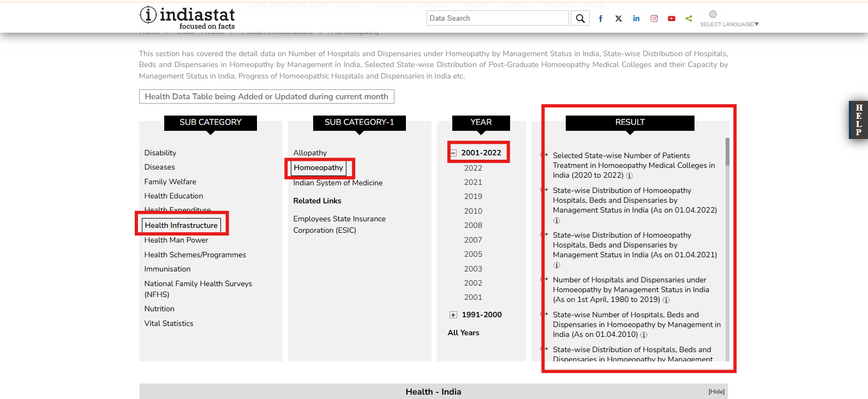The image size is (868, 399).
Task: Open Employees State Insurance Corporation link
Action: coord(339,225)
